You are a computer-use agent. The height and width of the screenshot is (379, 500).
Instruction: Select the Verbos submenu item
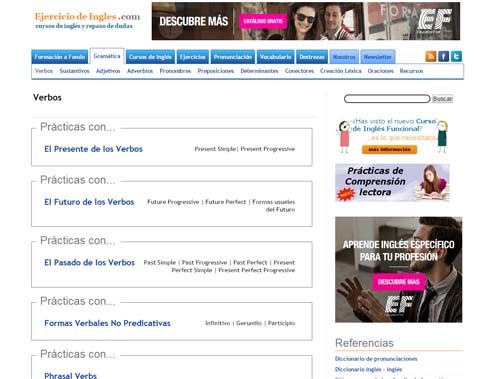(x=44, y=71)
